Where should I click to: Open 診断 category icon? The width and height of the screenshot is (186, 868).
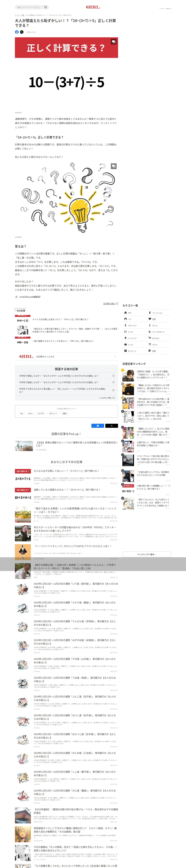pos(150,351)
